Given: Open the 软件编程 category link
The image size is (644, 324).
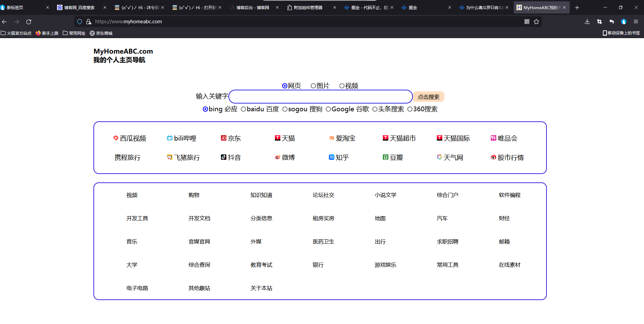Looking at the screenshot, I should click(x=510, y=195).
